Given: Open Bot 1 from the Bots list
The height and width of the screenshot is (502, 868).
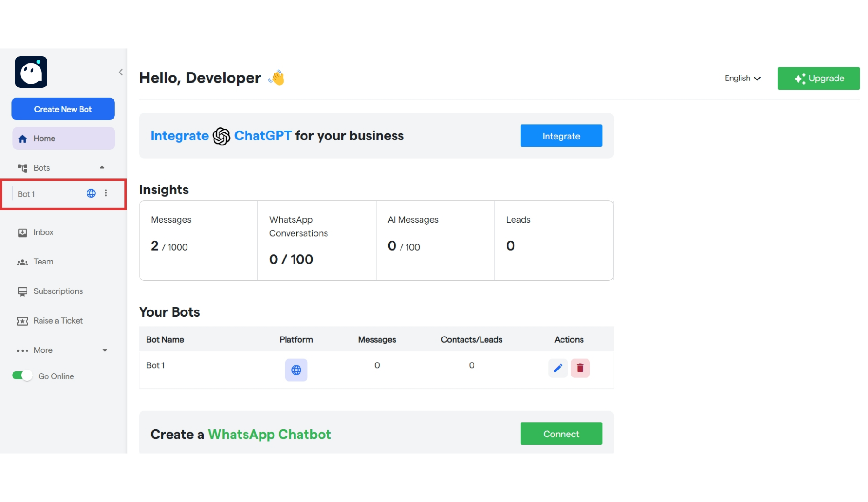Looking at the screenshot, I should (x=27, y=194).
